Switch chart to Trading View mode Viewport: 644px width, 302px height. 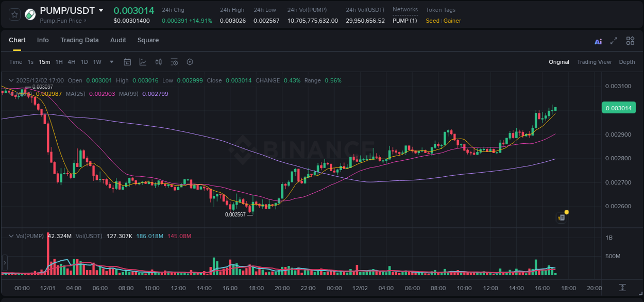[x=594, y=62]
